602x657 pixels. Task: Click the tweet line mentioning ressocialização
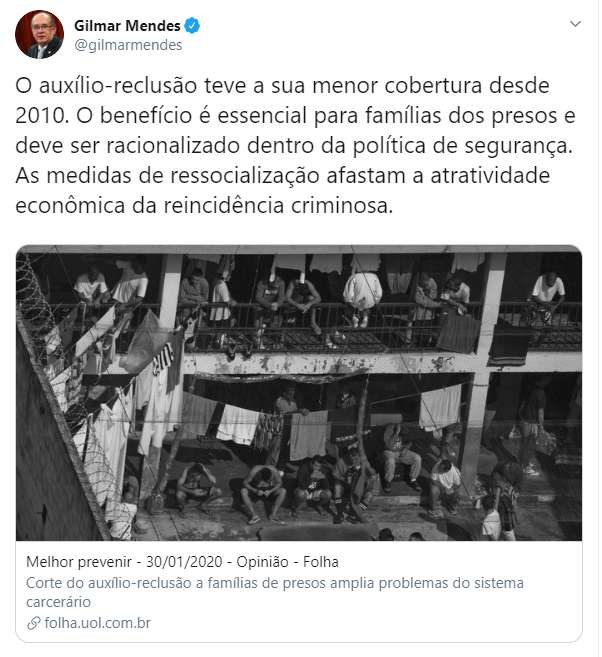coord(283,175)
